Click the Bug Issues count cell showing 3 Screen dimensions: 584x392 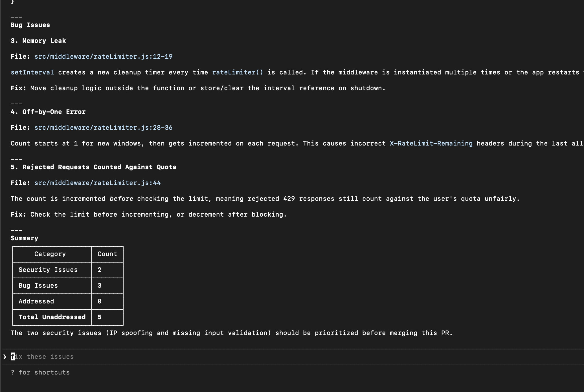(x=99, y=286)
